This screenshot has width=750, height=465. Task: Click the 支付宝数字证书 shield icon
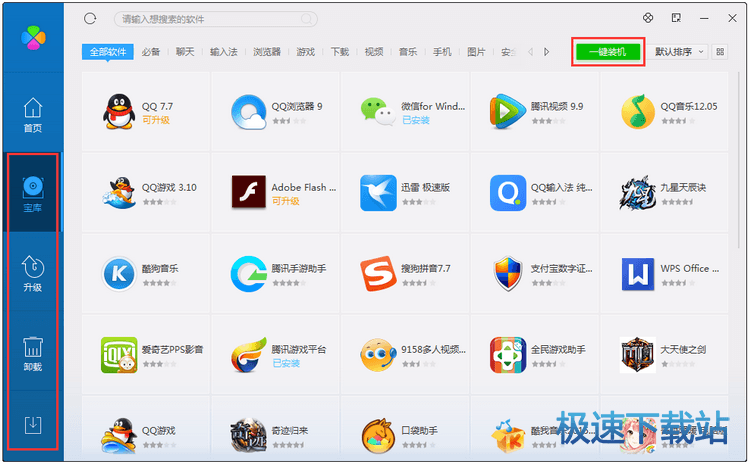coord(507,274)
